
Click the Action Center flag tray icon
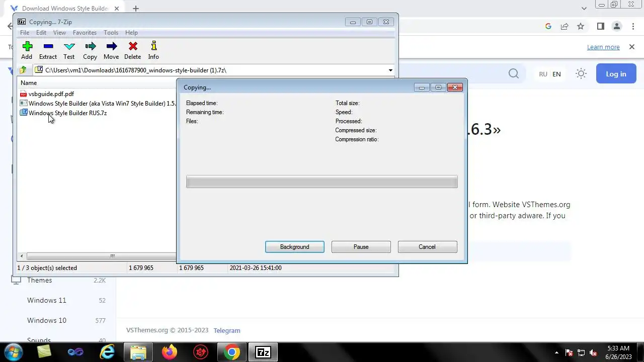pos(570,353)
